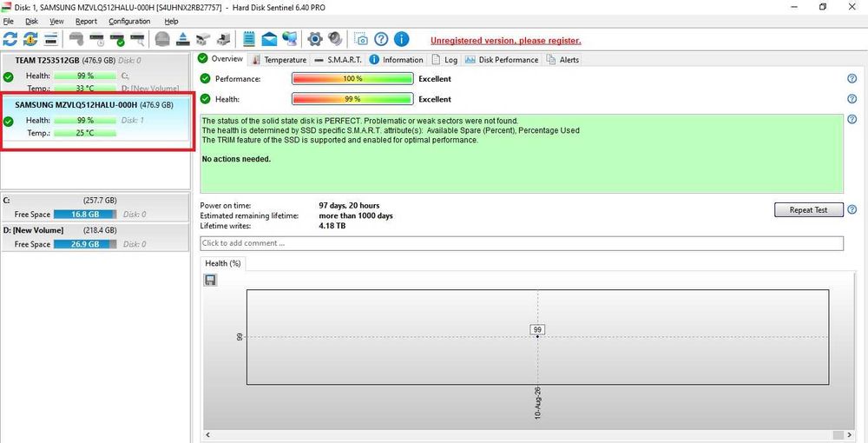This screenshot has height=443, width=868.
Task: Click the '97 days, 20 hours' power-on value
Action: pos(349,206)
